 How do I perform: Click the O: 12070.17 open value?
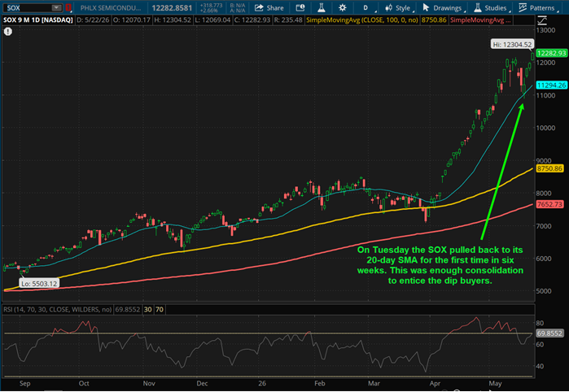[131, 20]
